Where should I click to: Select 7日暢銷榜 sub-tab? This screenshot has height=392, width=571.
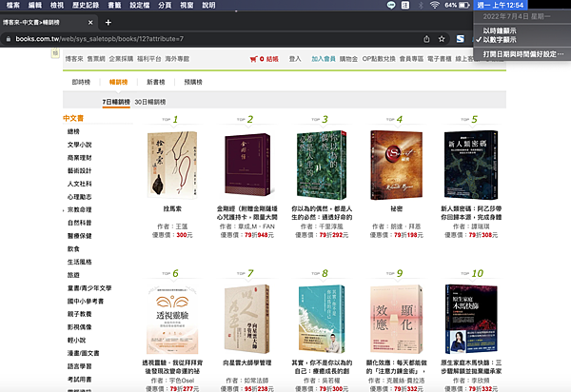[116, 102]
